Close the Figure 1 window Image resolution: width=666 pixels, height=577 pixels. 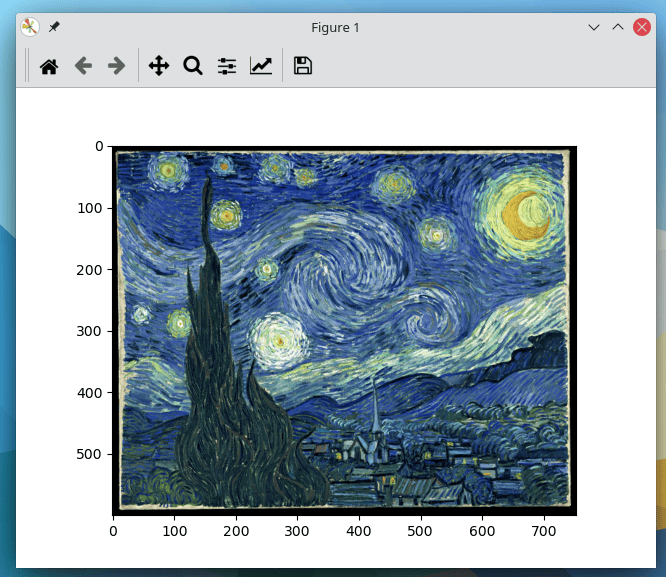pyautogui.click(x=642, y=27)
